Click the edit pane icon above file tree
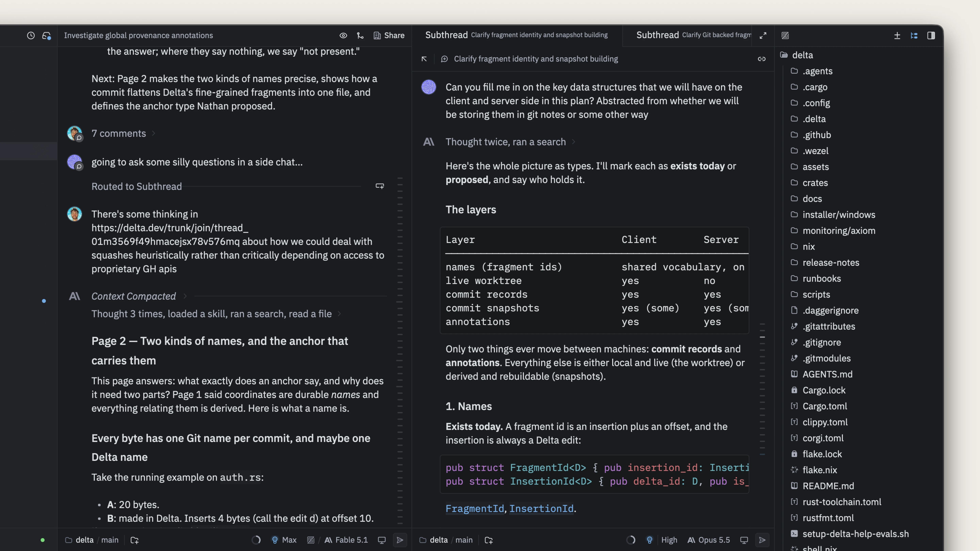This screenshot has width=980, height=551. coord(785,36)
